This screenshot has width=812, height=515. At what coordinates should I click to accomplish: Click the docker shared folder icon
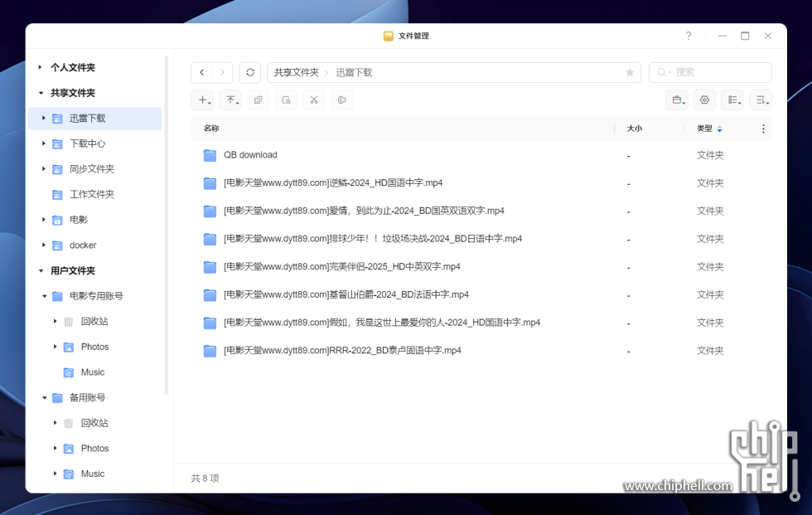point(57,245)
